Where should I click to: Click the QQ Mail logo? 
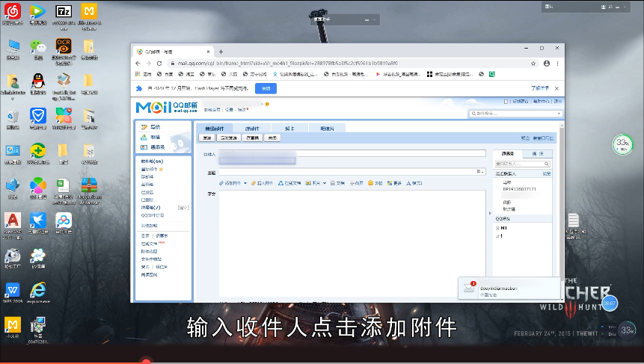166,107
